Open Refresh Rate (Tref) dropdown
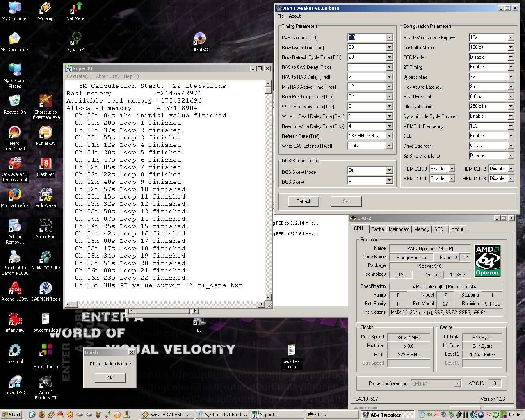Image resolution: width=525 pixels, height=420 pixels. coord(389,136)
